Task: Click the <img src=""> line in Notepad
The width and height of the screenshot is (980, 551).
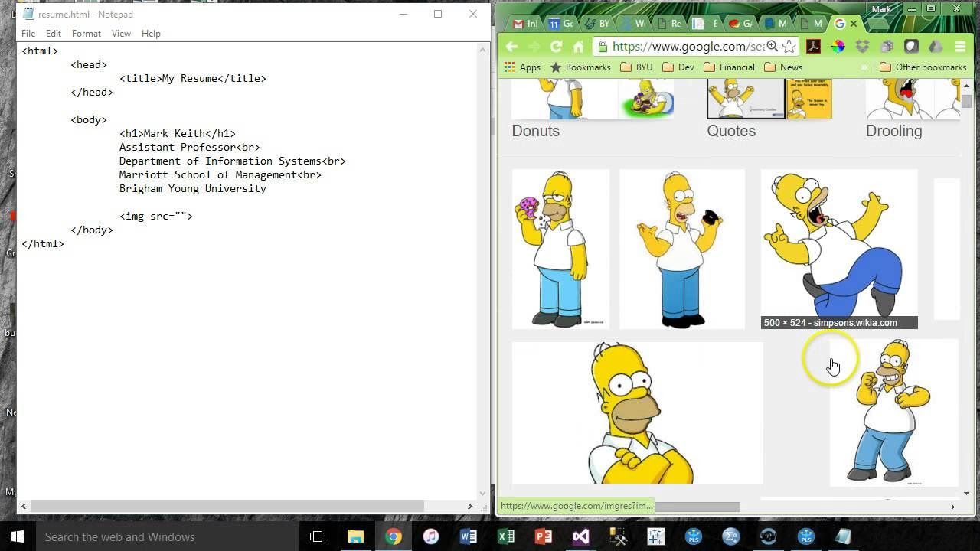Action: point(156,216)
